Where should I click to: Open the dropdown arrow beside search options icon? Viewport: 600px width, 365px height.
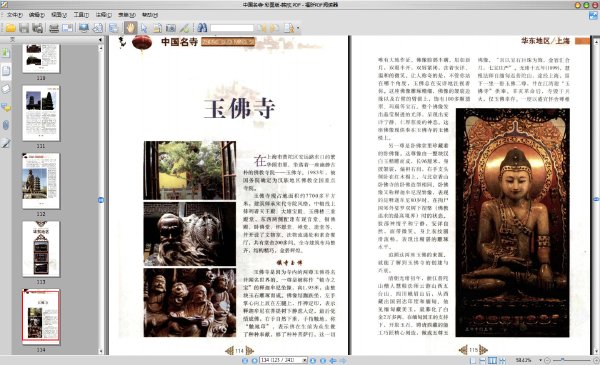pos(298,28)
